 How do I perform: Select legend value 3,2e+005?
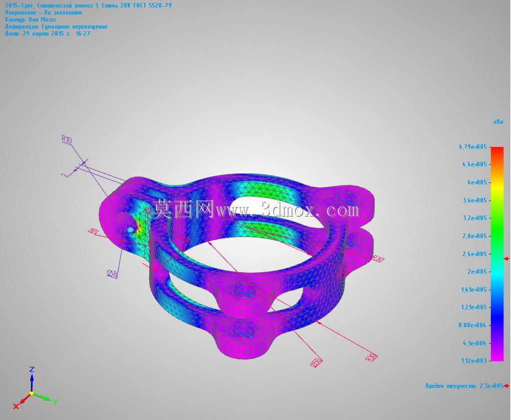pyautogui.click(x=475, y=218)
